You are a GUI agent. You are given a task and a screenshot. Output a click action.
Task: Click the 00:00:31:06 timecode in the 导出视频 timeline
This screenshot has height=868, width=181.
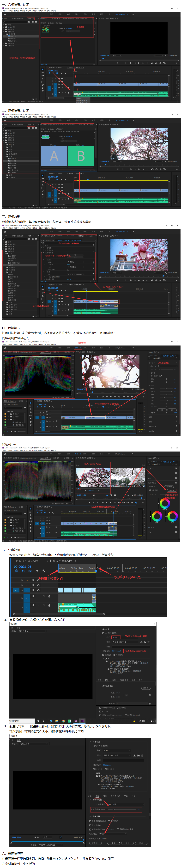(22, 566)
